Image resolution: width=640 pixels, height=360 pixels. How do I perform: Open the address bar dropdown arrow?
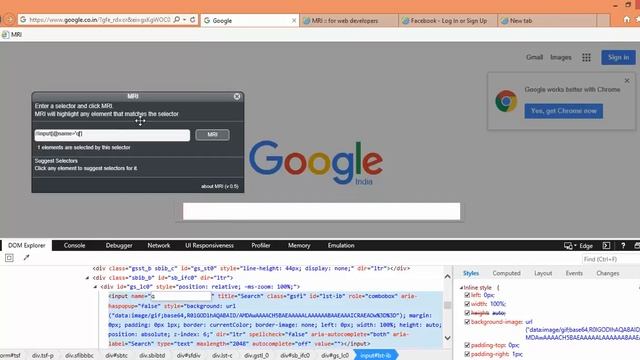coord(184,20)
